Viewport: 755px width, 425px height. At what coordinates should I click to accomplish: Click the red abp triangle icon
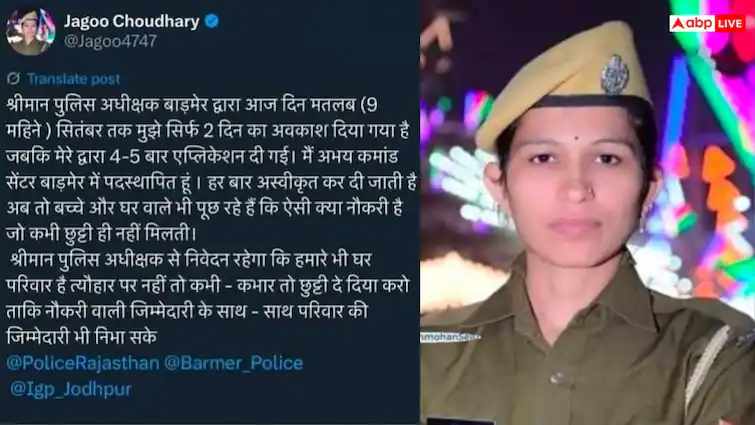[677, 23]
